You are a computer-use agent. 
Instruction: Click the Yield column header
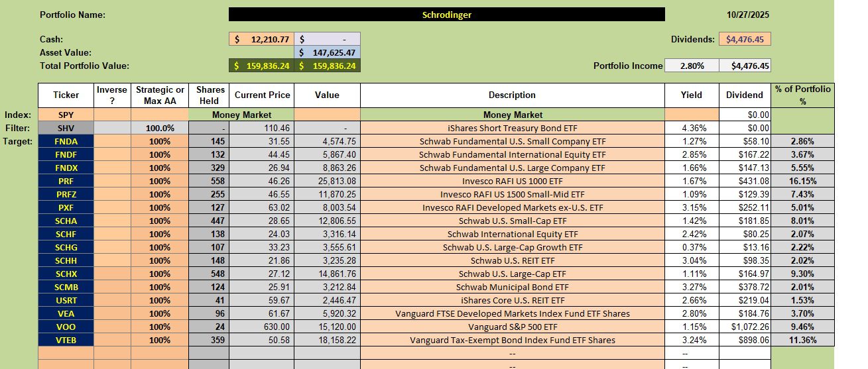click(691, 95)
